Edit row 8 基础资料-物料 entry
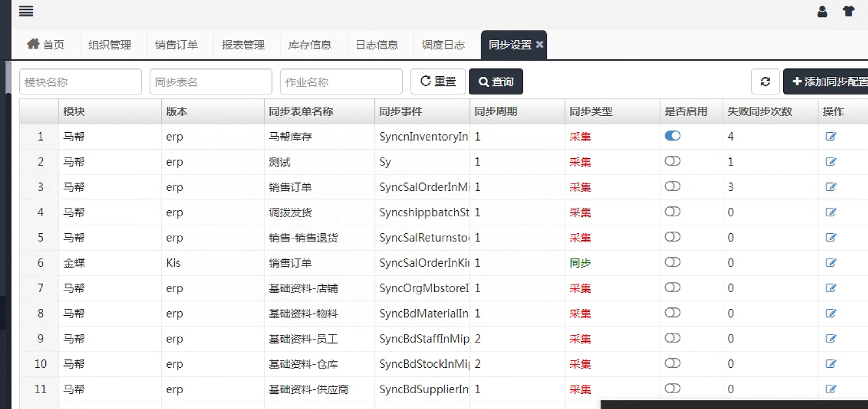Screen dimensions: 868x409 click(831, 314)
